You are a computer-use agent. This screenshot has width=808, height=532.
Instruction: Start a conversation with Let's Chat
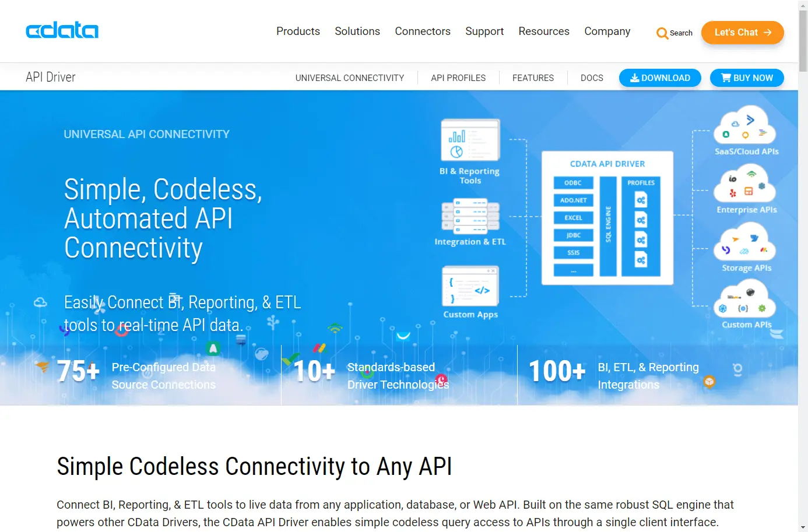[743, 33]
